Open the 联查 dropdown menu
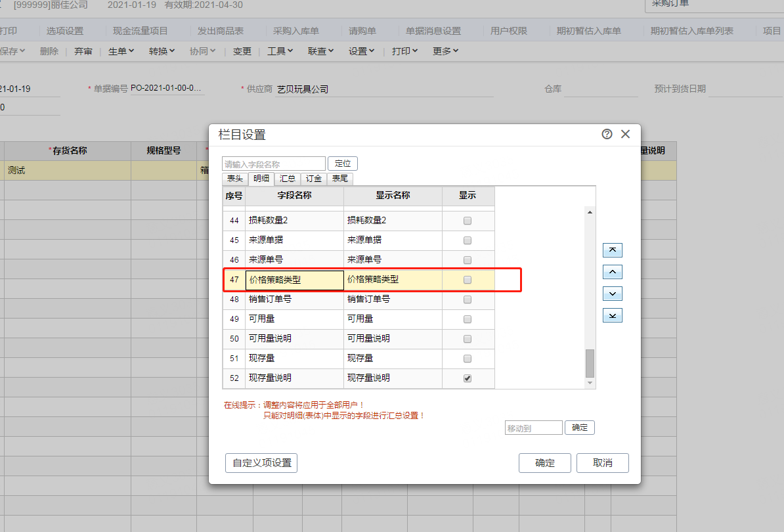Viewport: 784px width, 532px height. tap(320, 51)
